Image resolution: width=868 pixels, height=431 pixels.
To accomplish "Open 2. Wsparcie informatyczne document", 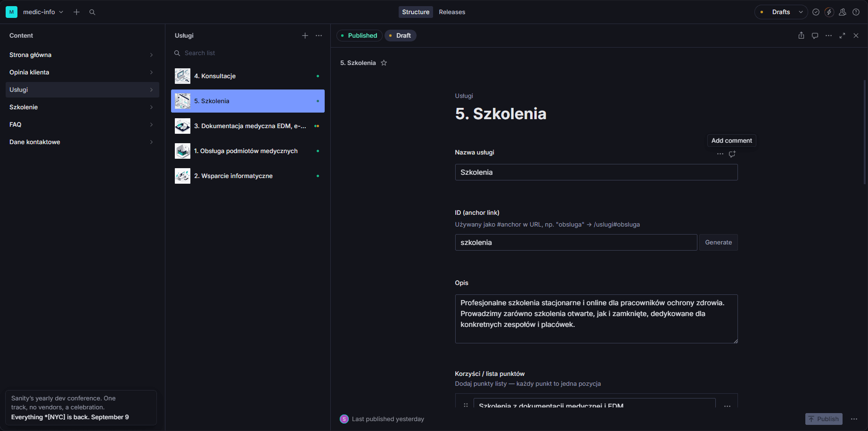I will [x=248, y=176].
